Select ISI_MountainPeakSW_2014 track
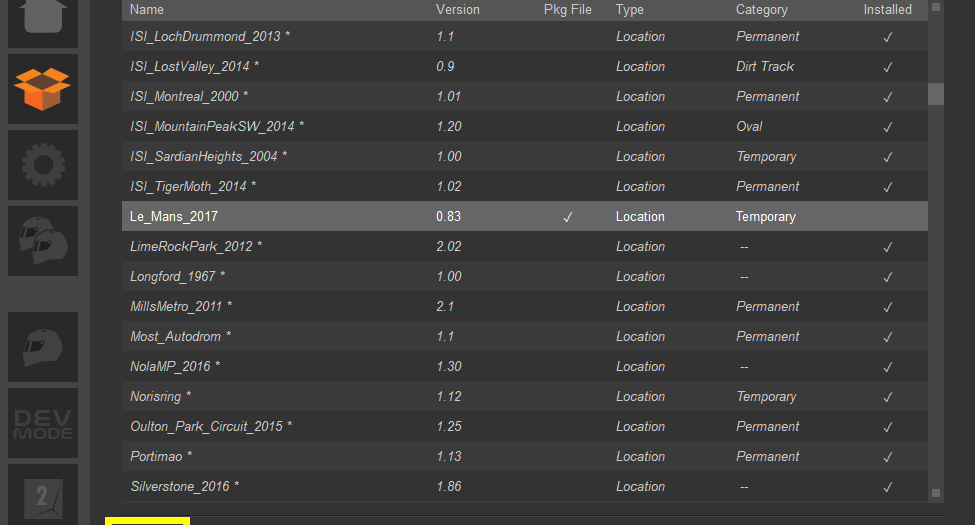Viewport: 975px width, 525px height. [525, 126]
